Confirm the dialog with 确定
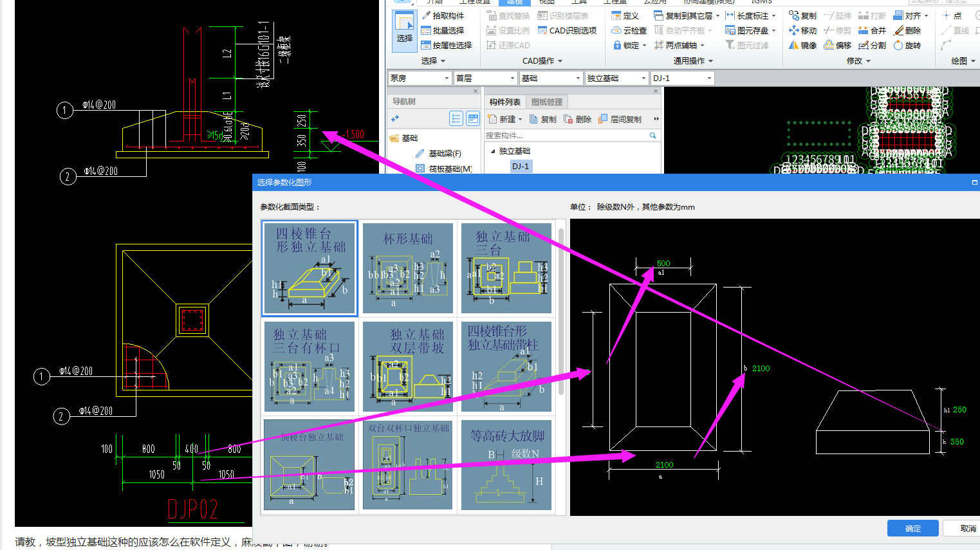 (x=913, y=528)
